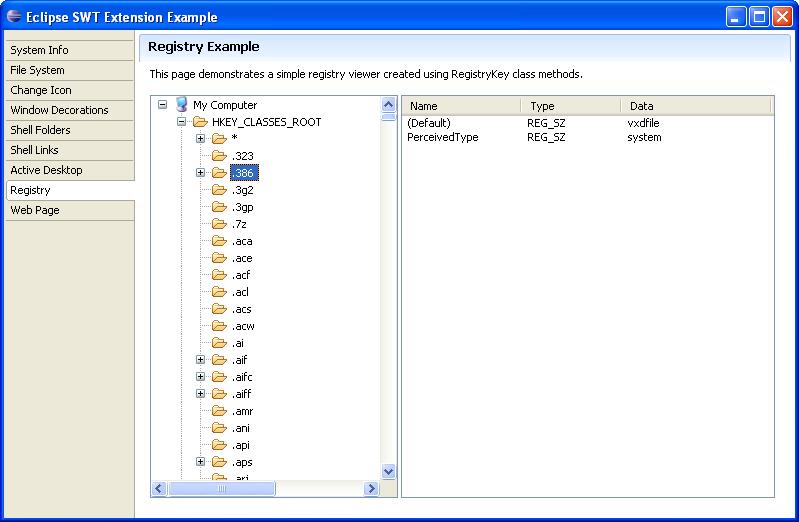The width and height of the screenshot is (799, 522).
Task: Select the .amr key label
Action: pyautogui.click(x=243, y=411)
